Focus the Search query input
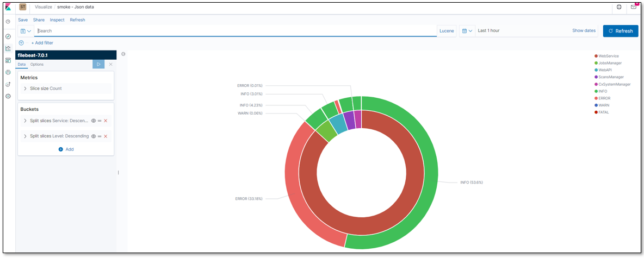644x258 pixels. pyautogui.click(x=236, y=31)
